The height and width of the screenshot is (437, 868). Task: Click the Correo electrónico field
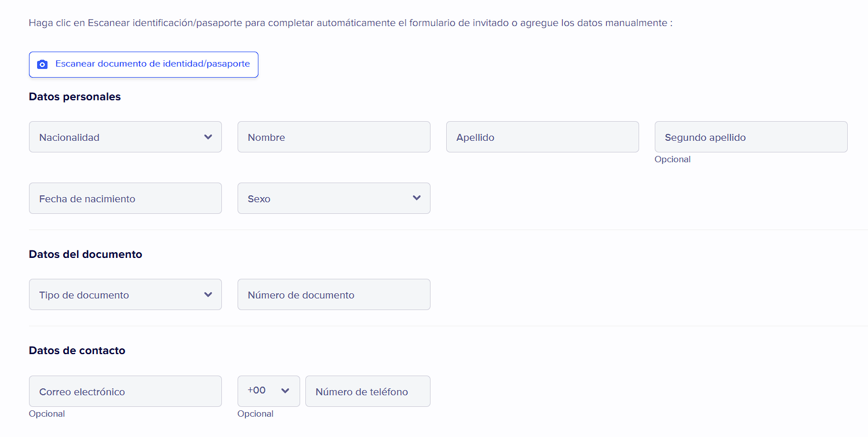coord(125,391)
